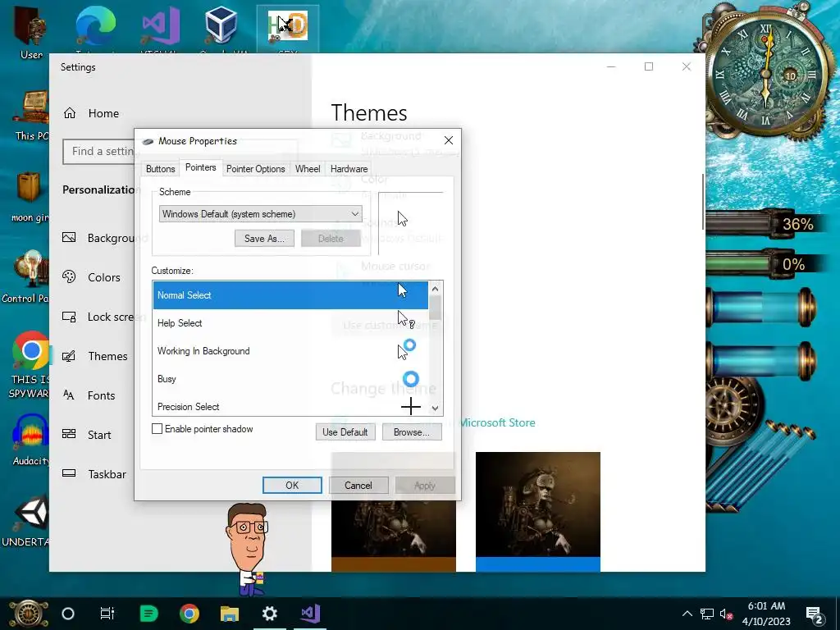Click pointer list scroll up arrow
The width and height of the screenshot is (840, 630).
(x=435, y=289)
